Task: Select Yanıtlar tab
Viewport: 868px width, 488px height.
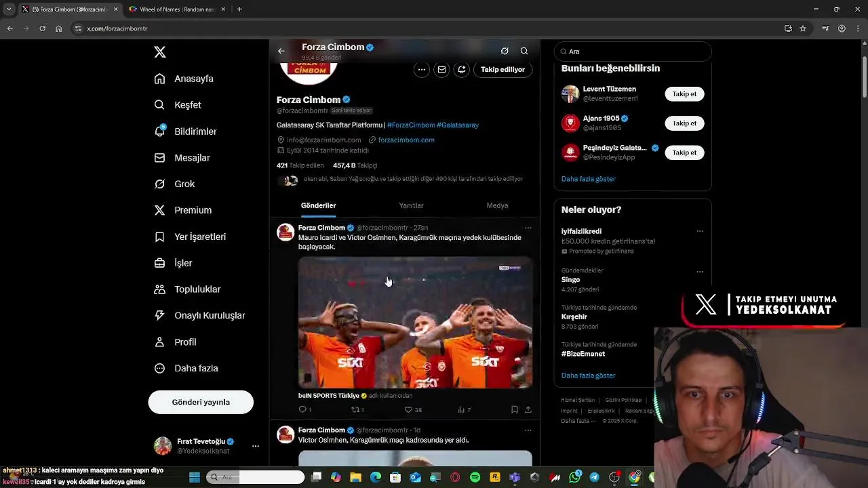Action: pos(411,205)
